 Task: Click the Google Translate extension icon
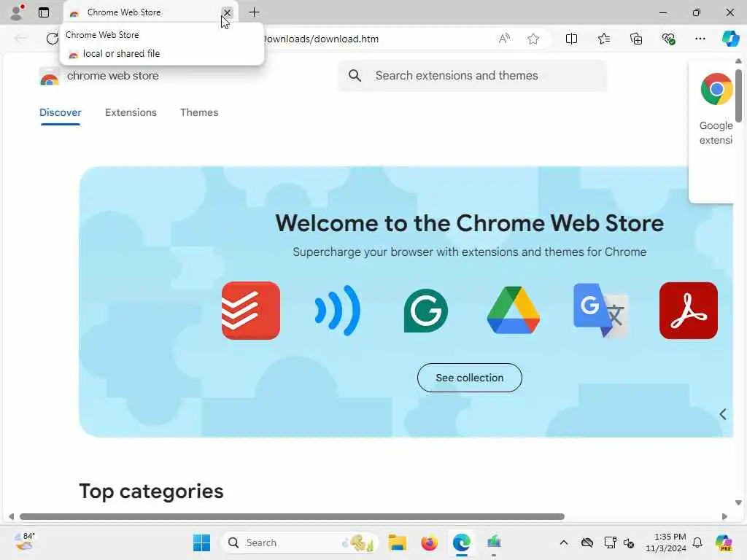point(601,310)
